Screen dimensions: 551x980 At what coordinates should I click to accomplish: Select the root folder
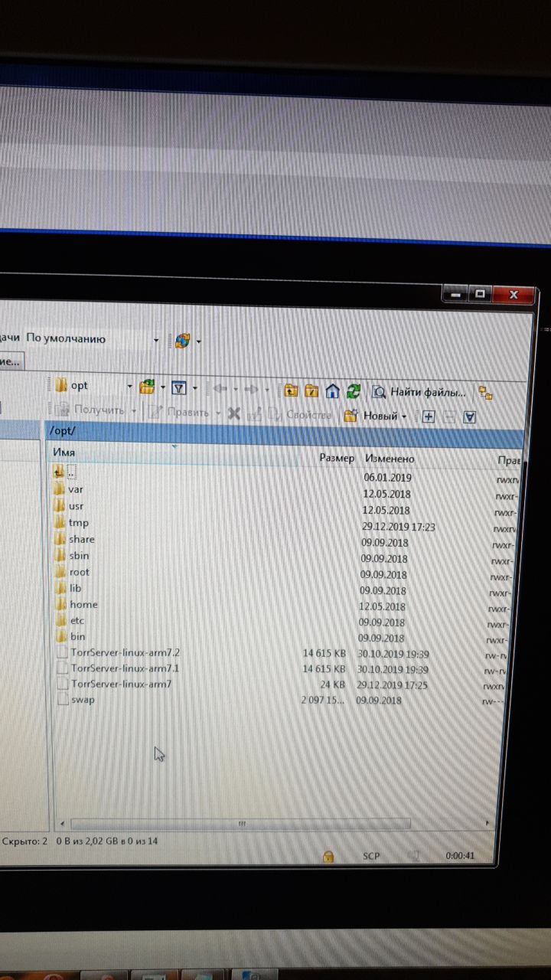click(79, 572)
